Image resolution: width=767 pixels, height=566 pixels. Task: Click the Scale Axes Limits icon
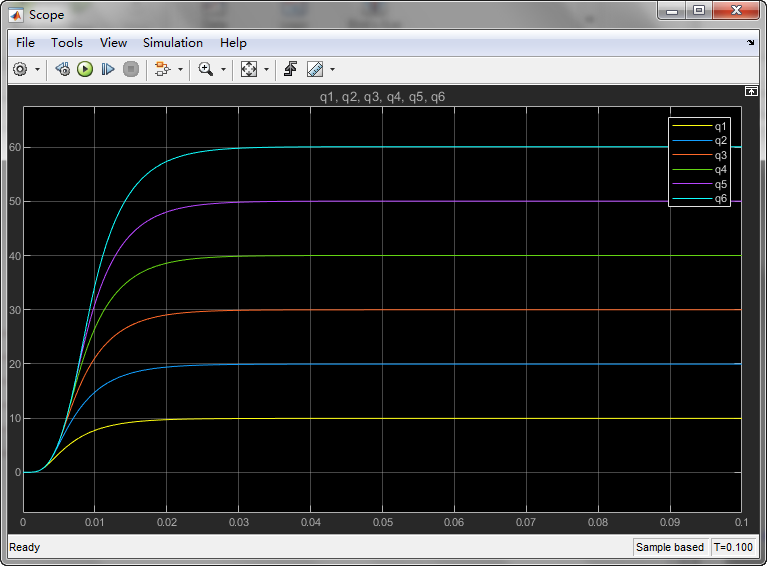click(x=248, y=69)
